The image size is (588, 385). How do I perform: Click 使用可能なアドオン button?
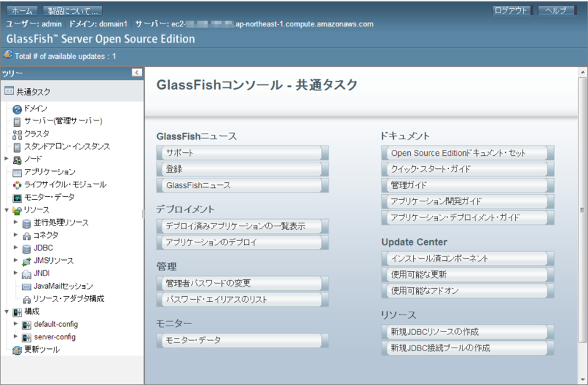(467, 290)
